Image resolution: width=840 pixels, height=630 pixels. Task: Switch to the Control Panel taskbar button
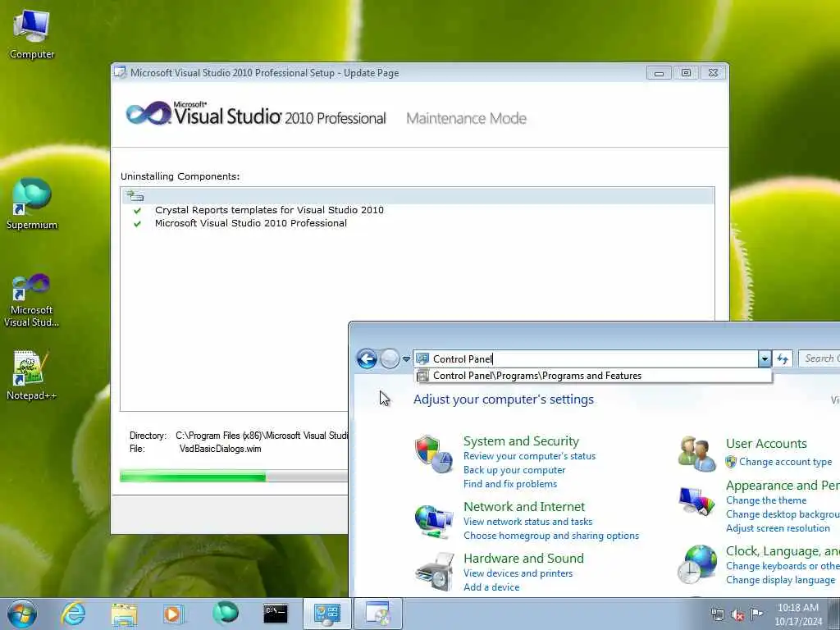(326, 614)
